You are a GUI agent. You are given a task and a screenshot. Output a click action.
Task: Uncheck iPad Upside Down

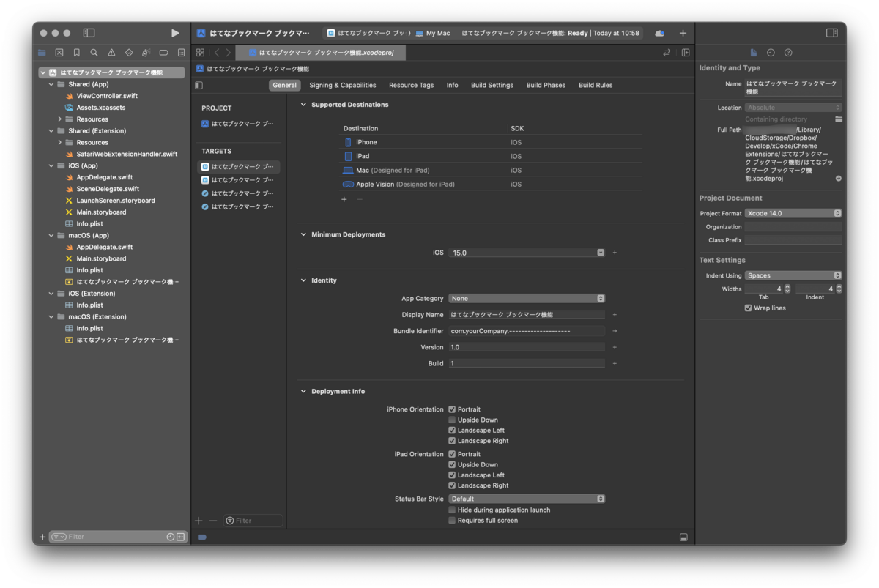pyautogui.click(x=452, y=464)
